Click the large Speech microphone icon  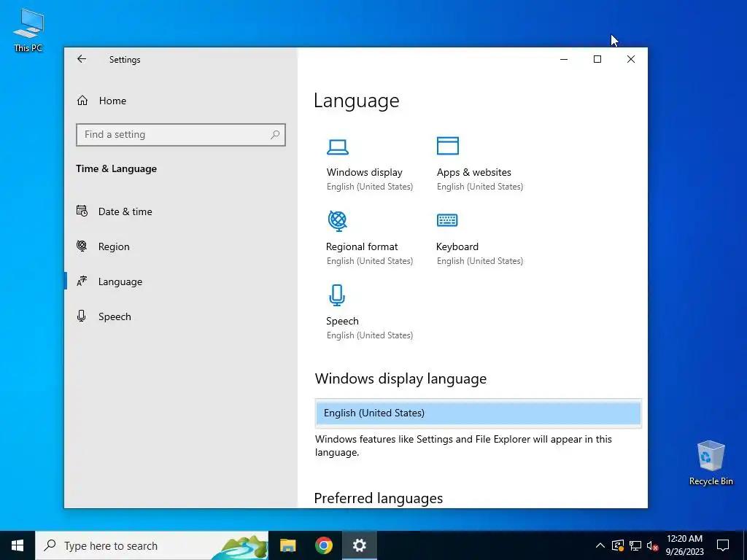point(337,295)
